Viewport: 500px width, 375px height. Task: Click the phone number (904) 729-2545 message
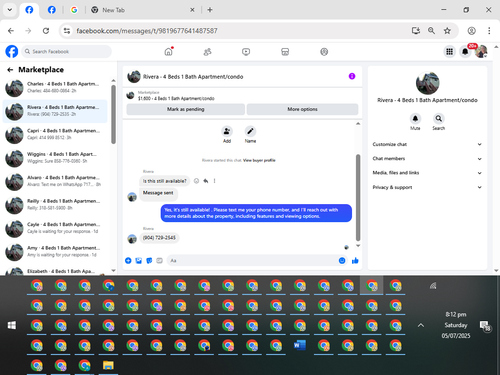pyautogui.click(x=159, y=238)
